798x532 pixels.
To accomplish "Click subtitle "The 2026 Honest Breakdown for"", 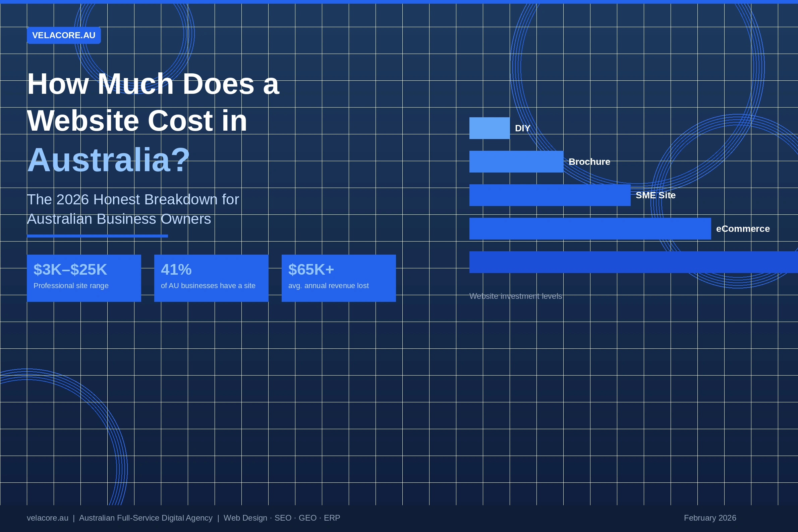I will (x=133, y=200).
